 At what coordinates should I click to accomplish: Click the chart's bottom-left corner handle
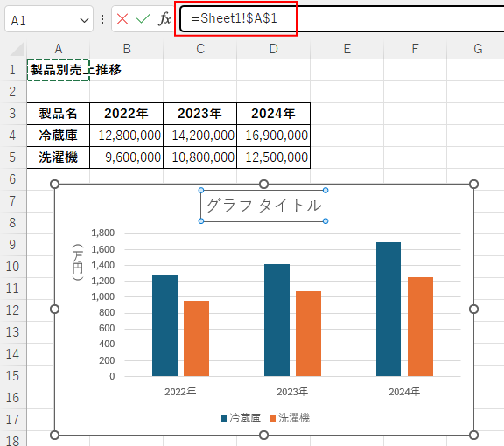click(x=54, y=436)
